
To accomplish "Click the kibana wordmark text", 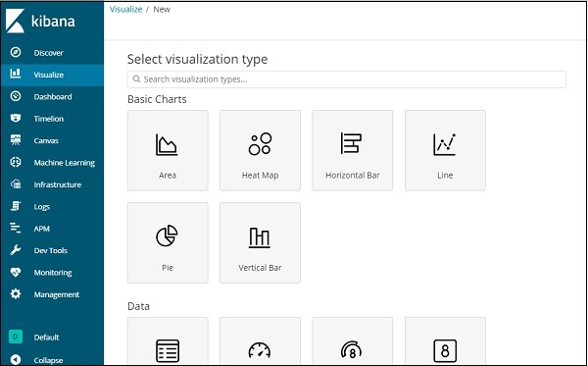I will point(53,21).
